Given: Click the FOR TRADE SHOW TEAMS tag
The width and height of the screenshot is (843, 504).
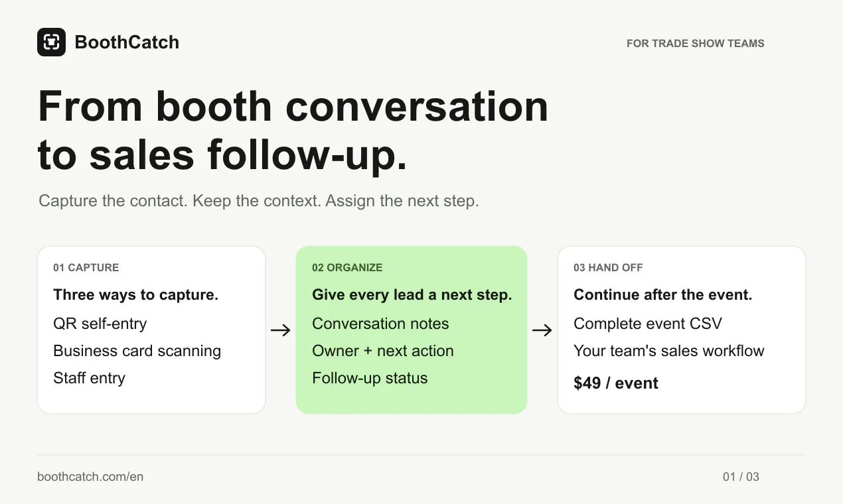Looking at the screenshot, I should [x=696, y=44].
